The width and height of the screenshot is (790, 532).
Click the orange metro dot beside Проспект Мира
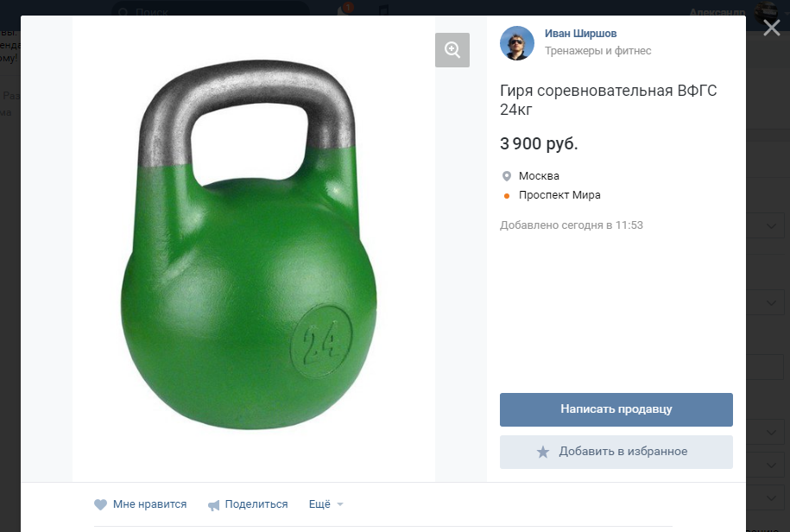(x=507, y=195)
